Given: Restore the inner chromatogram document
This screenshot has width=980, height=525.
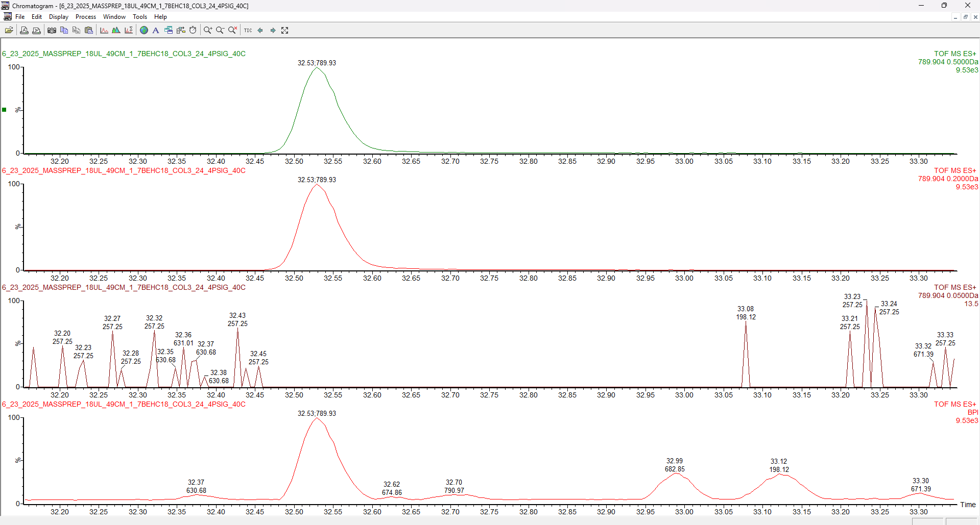Looking at the screenshot, I should [x=965, y=17].
